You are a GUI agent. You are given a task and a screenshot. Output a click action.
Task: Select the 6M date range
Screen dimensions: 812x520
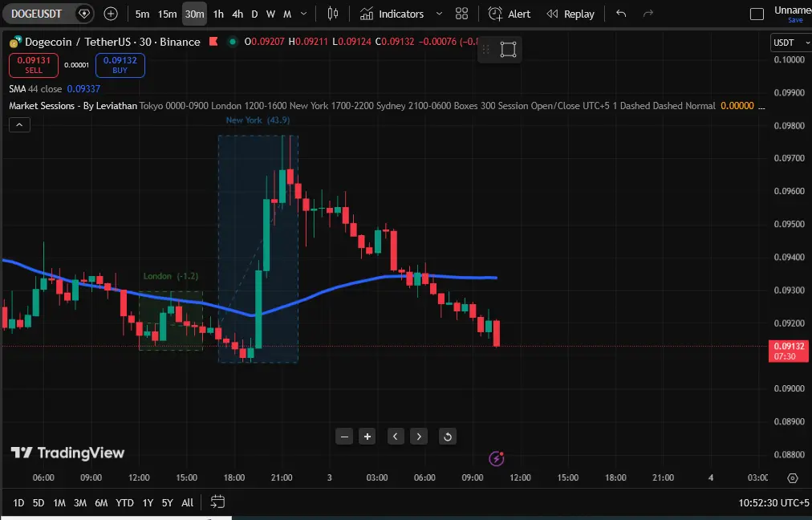point(101,503)
